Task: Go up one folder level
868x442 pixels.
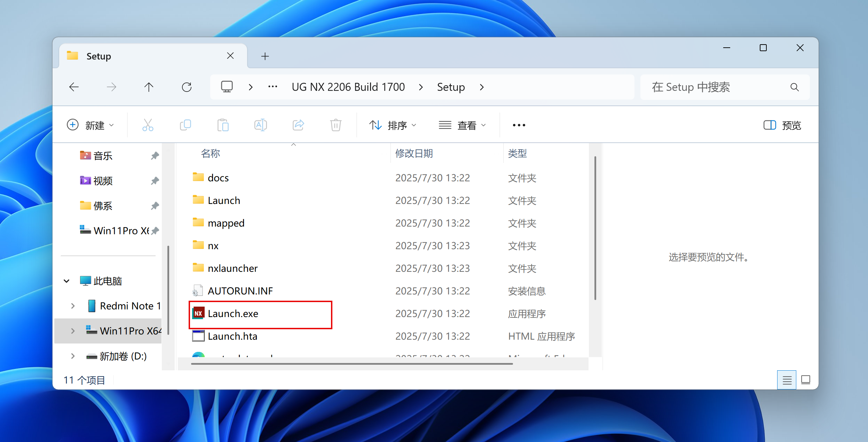Action: click(x=149, y=87)
